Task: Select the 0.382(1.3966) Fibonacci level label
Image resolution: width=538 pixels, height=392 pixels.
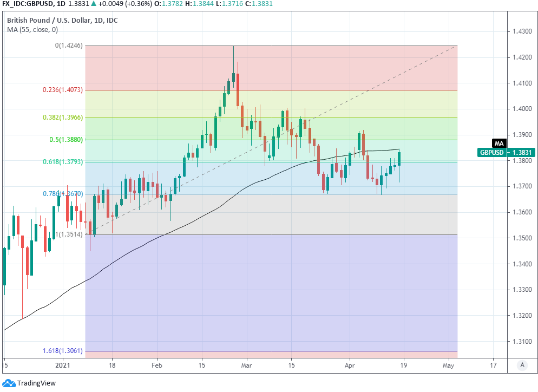Action: (x=63, y=117)
